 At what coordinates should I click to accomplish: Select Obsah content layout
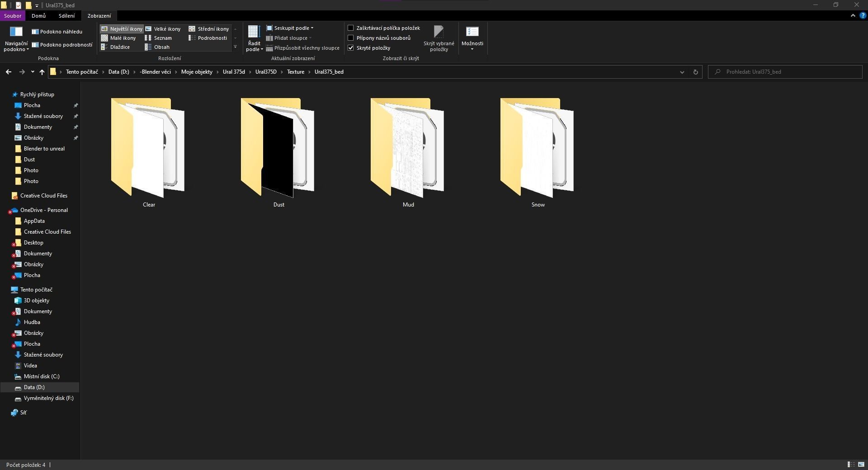pyautogui.click(x=157, y=47)
